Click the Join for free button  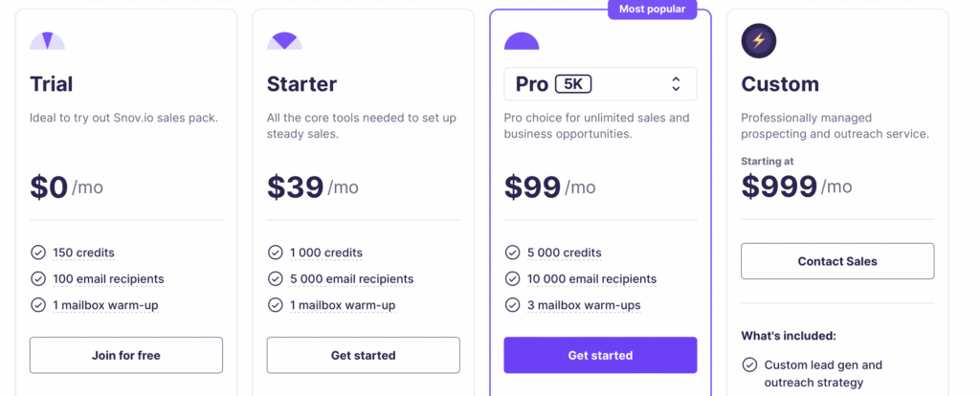(x=126, y=355)
